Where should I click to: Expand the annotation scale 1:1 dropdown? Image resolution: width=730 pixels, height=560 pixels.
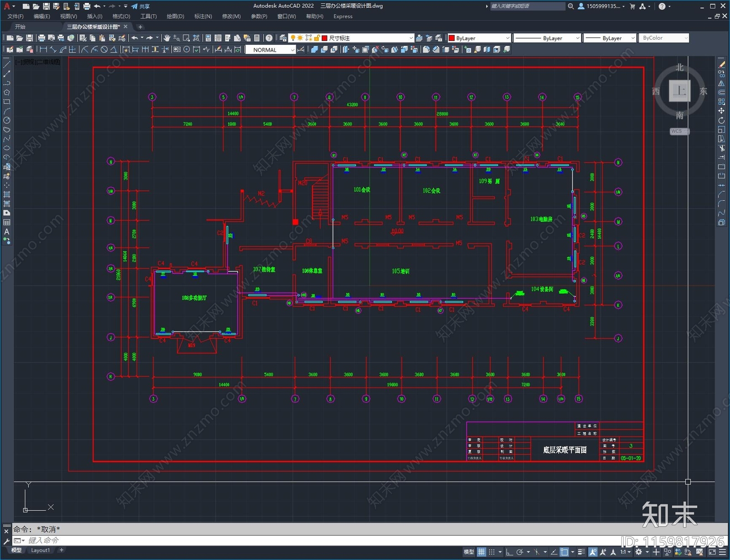(x=629, y=552)
